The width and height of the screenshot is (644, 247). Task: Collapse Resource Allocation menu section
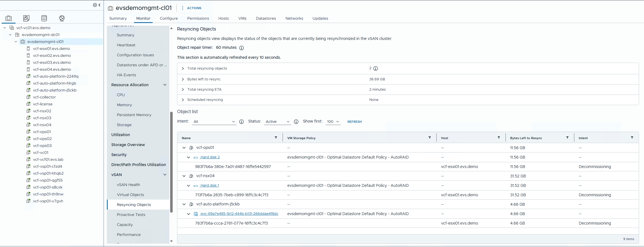pos(165,85)
